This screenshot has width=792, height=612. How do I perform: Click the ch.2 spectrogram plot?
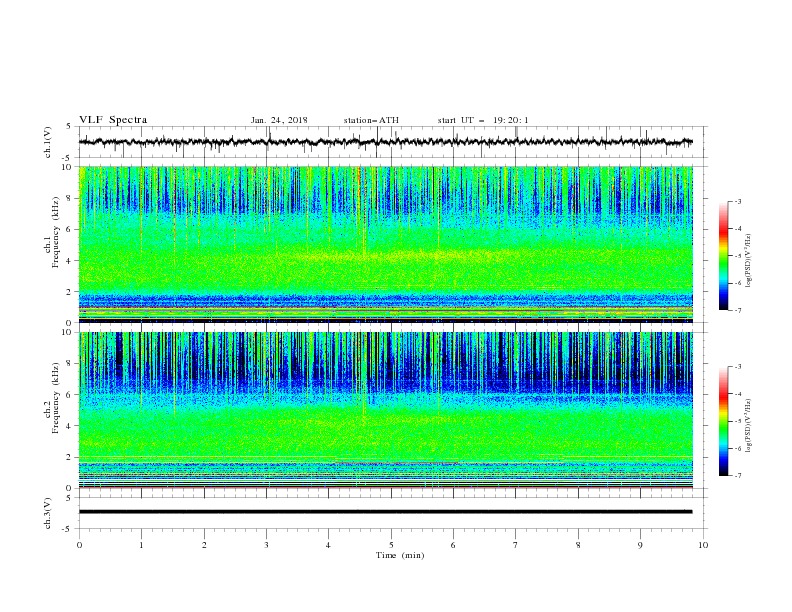tap(385, 410)
